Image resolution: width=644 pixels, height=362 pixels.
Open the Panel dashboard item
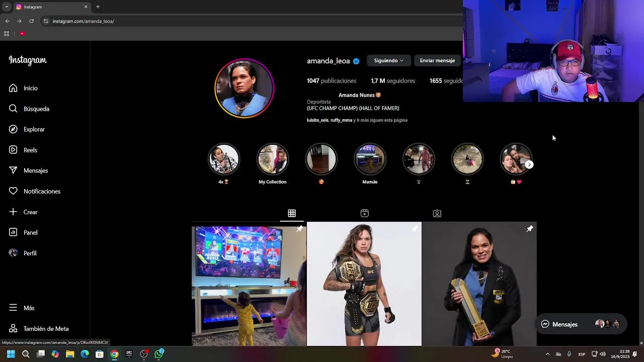[23, 232]
